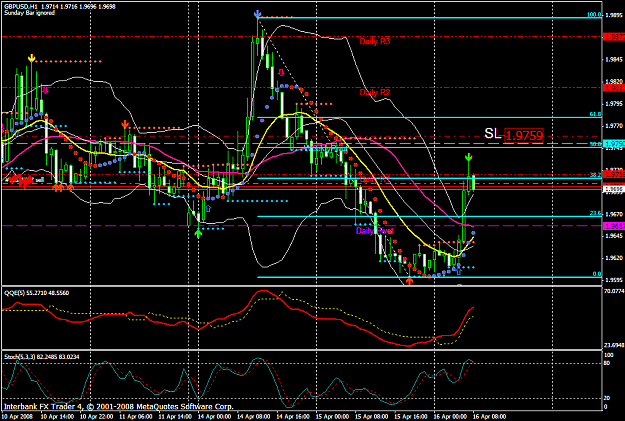Click the Sunday Bar ignored text
This screenshot has width=625, height=421.
click(29, 13)
